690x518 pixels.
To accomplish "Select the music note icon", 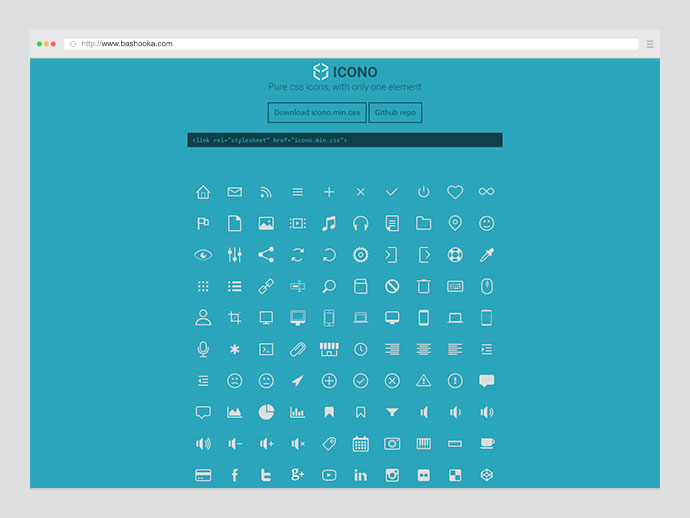I will tap(329, 224).
